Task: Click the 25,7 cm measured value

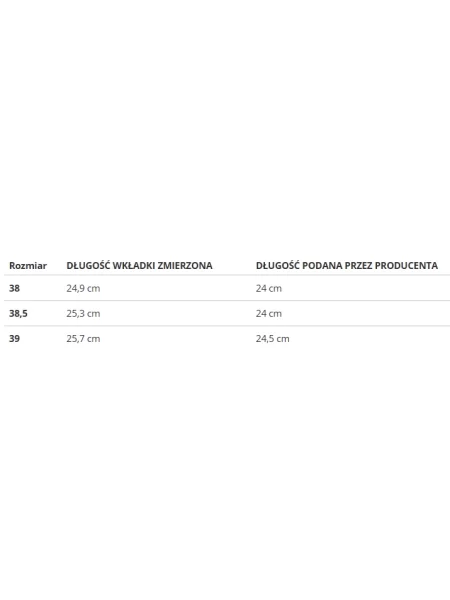Action: [83, 339]
